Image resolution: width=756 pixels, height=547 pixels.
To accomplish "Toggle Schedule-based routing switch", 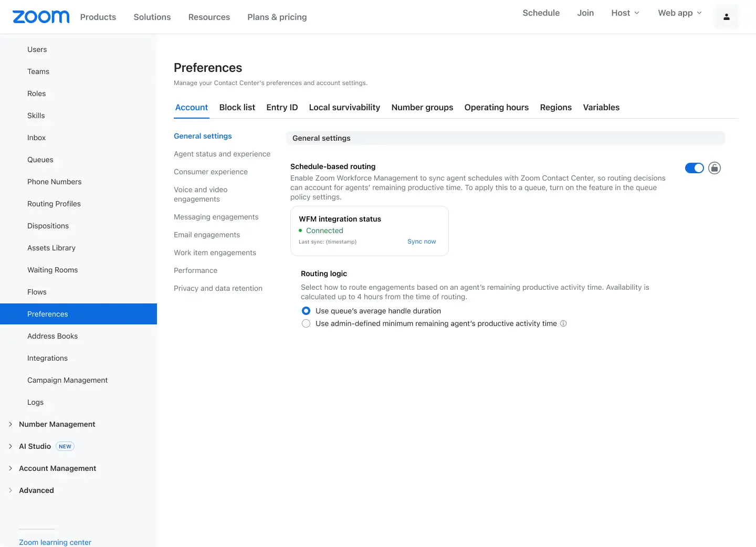I will point(694,168).
